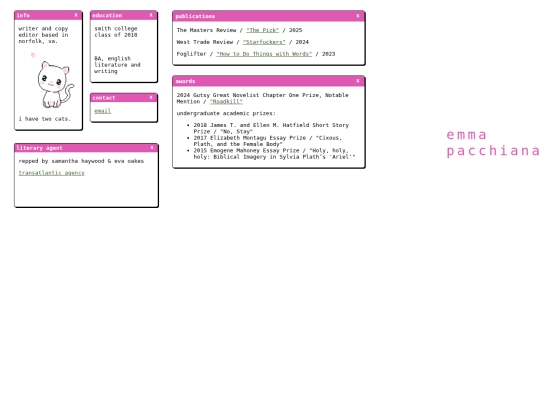540x405 pixels.
Task: Click the 2015 Emogene Mahoney Essay Prize item
Action: [274, 154]
